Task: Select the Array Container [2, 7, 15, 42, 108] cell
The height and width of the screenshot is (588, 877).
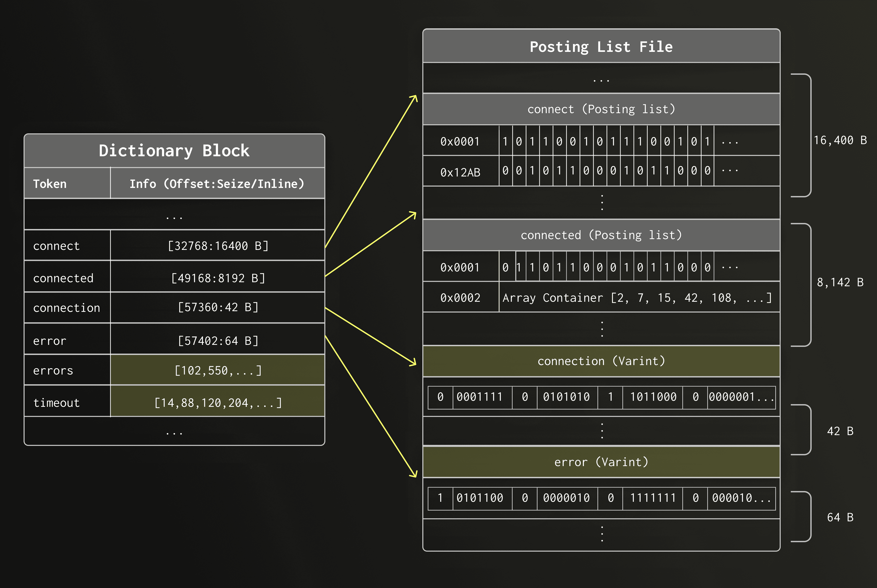Action: pyautogui.click(x=637, y=297)
